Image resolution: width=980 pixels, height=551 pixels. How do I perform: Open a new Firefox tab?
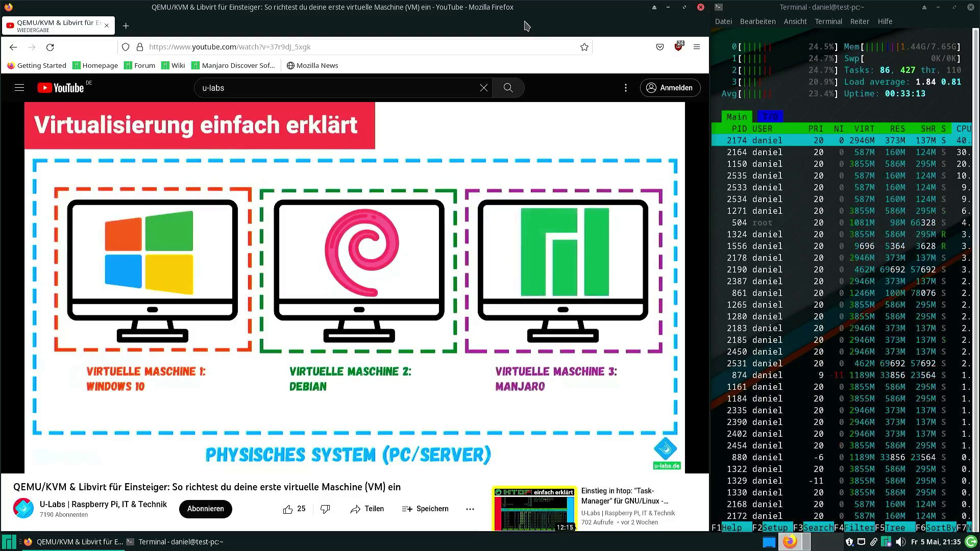click(126, 26)
